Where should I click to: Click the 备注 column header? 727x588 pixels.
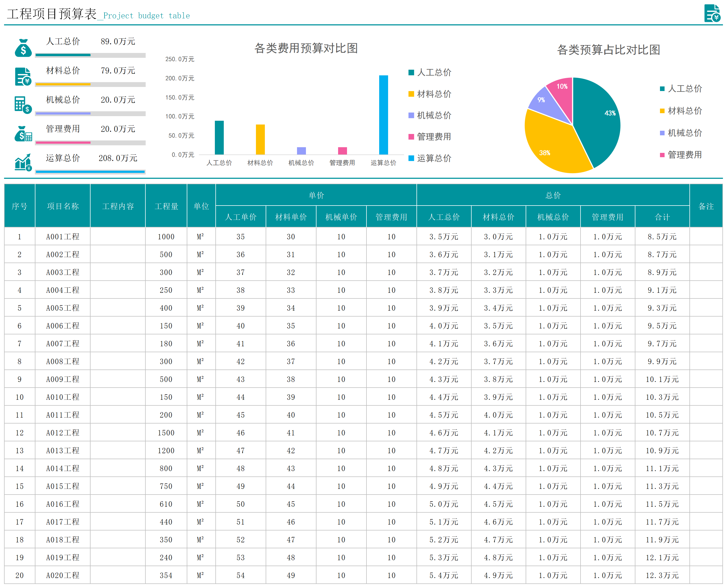click(x=706, y=206)
